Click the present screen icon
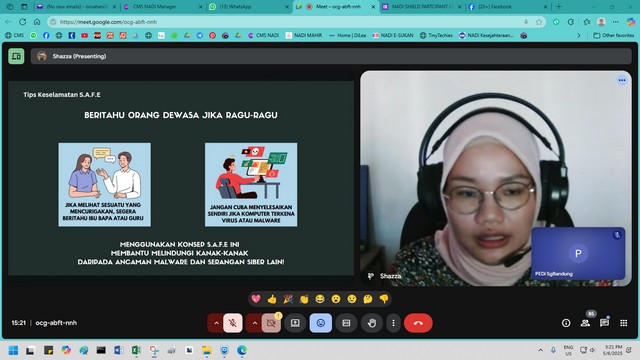 pyautogui.click(x=295, y=323)
